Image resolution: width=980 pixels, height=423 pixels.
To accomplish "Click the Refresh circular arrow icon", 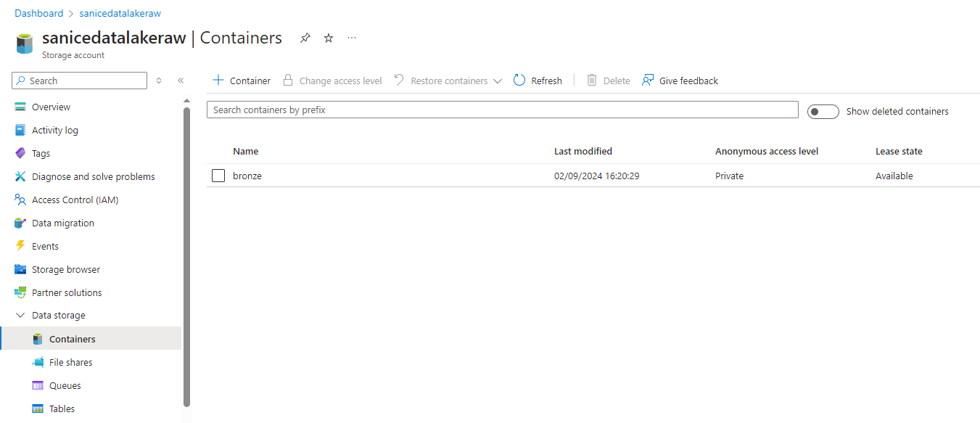I will point(519,80).
